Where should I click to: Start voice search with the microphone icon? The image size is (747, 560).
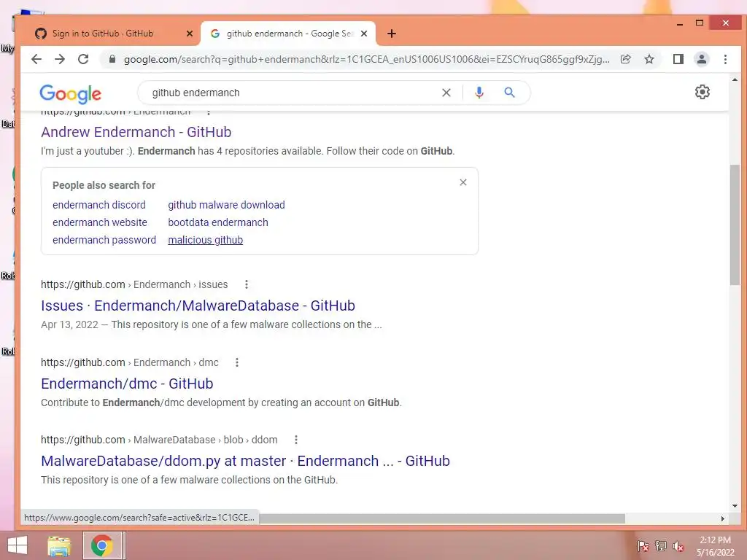tap(479, 93)
